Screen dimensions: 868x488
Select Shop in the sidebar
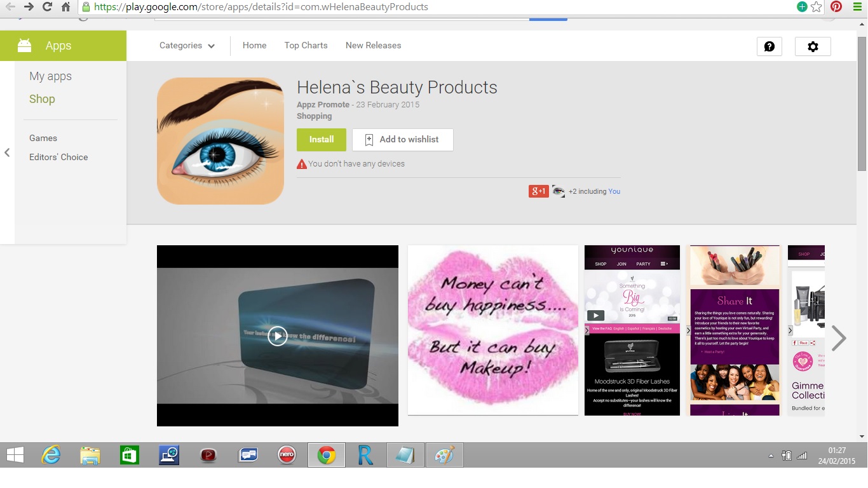(42, 99)
